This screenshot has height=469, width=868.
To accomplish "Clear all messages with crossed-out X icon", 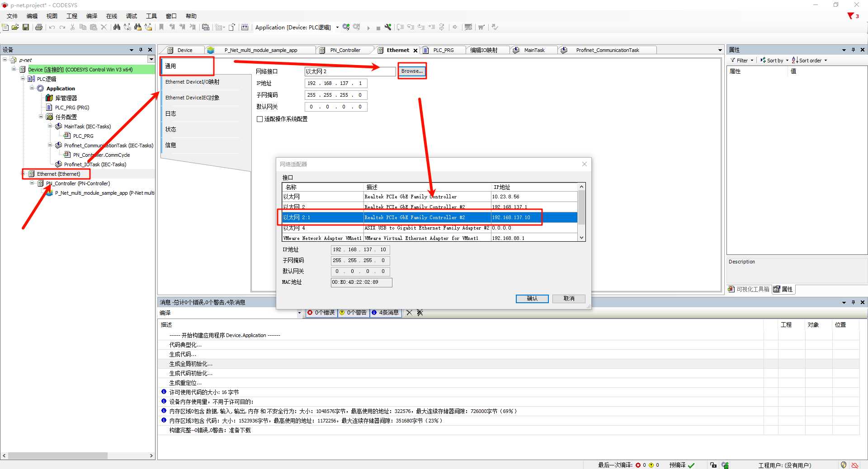I will coord(420,313).
